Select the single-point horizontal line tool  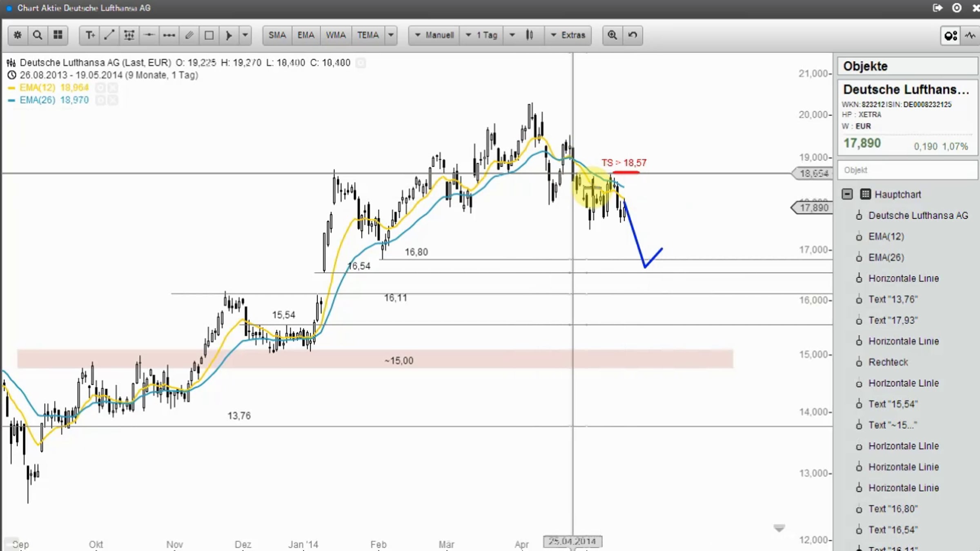coord(149,35)
